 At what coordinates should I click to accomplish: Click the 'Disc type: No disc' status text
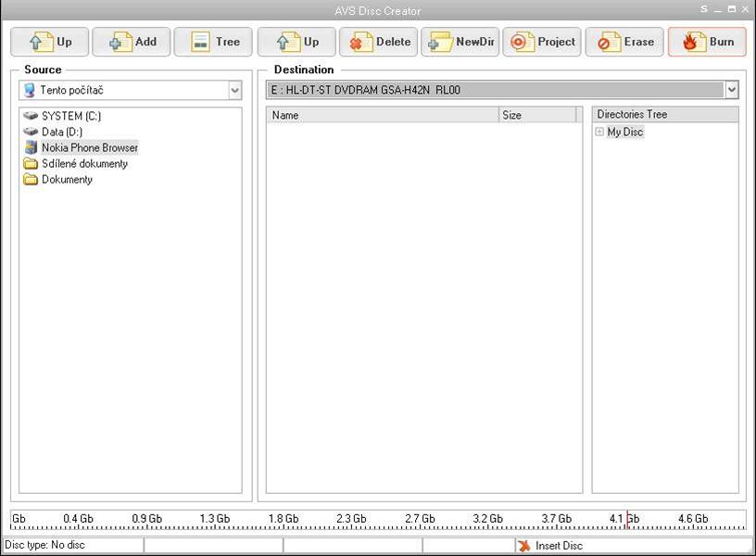[x=44, y=545]
